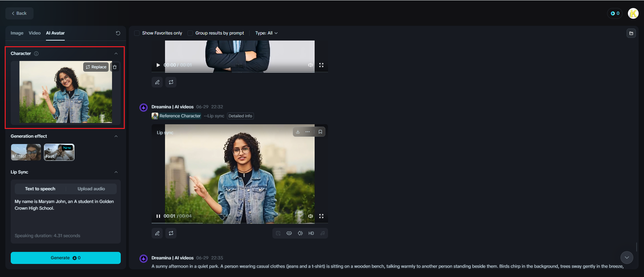Enable Show Favorites only
Image resolution: width=644 pixels, height=277 pixels.
tap(137, 33)
